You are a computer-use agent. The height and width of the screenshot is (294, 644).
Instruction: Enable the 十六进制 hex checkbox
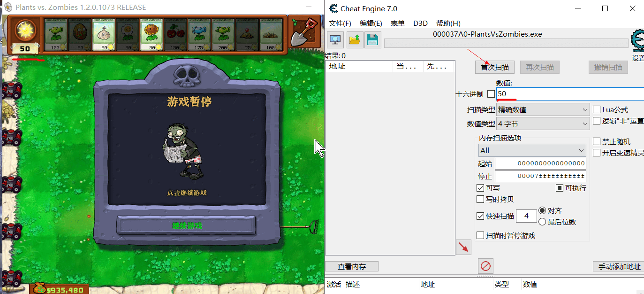(x=491, y=94)
